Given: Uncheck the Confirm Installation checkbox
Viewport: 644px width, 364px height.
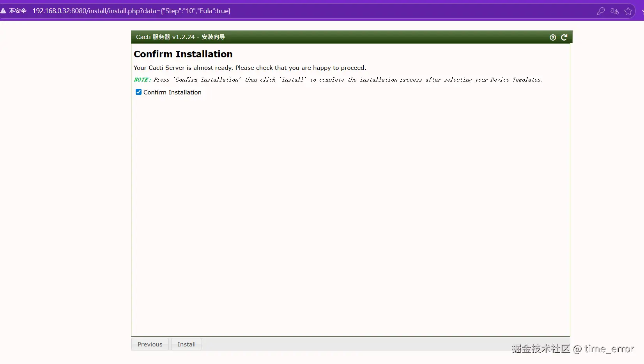Looking at the screenshot, I should (138, 92).
